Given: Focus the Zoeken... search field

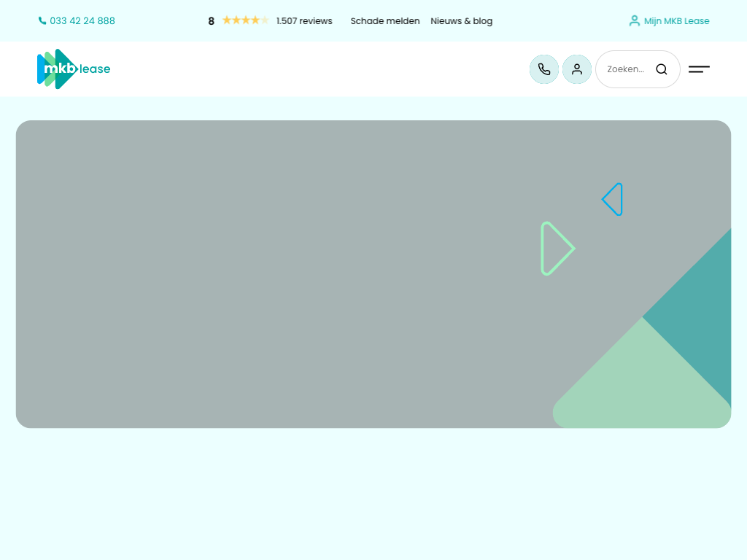Looking at the screenshot, I should [626, 69].
